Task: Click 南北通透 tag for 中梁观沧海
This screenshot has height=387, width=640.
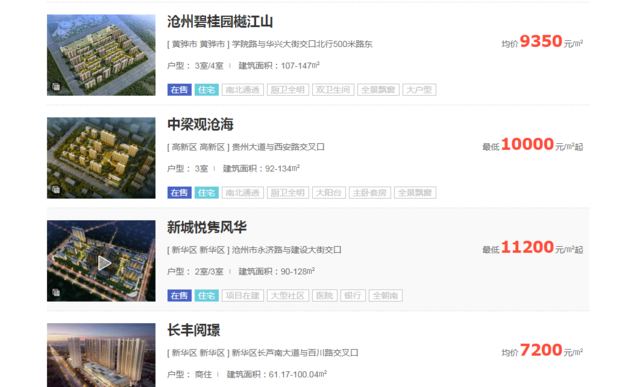Action: 242,193
